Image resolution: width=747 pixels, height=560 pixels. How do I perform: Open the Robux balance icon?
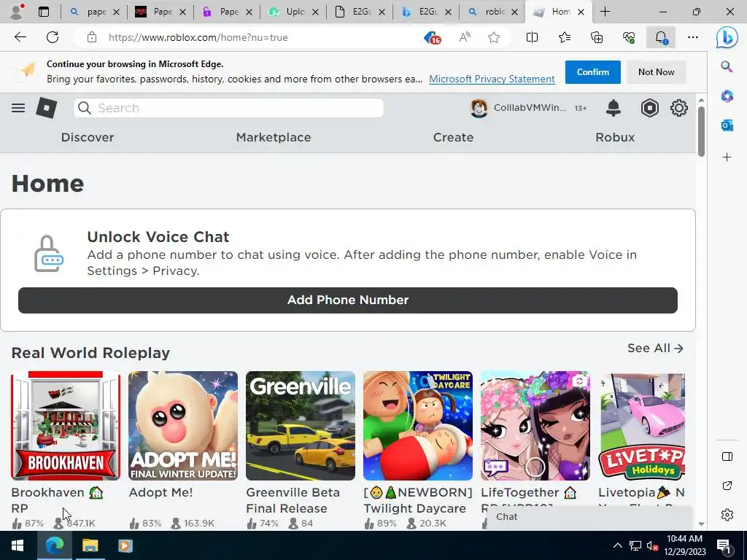pyautogui.click(x=649, y=108)
